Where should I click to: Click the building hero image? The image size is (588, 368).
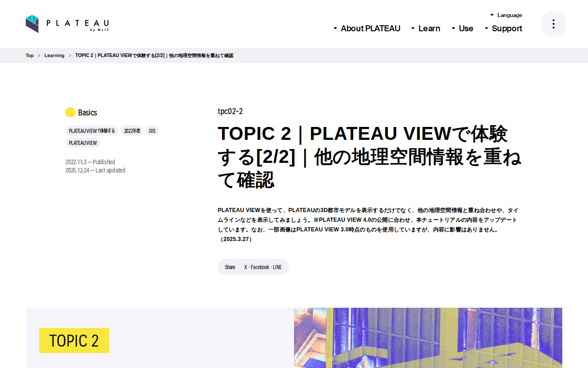[428, 338]
